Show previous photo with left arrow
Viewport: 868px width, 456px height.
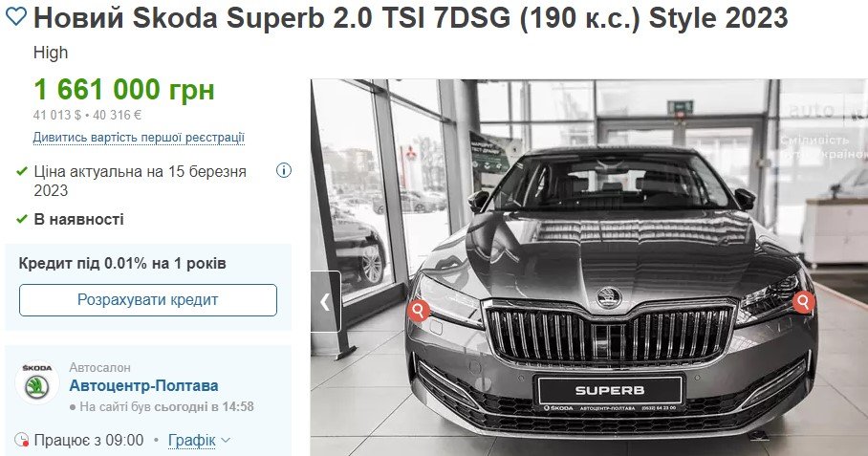click(x=325, y=302)
